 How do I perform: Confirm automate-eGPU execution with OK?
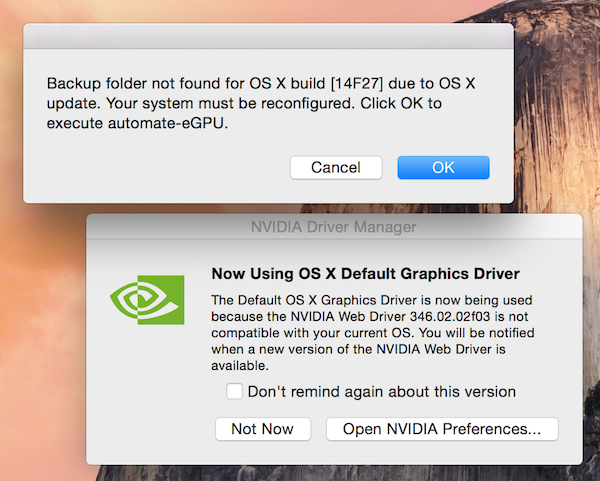coord(443,167)
